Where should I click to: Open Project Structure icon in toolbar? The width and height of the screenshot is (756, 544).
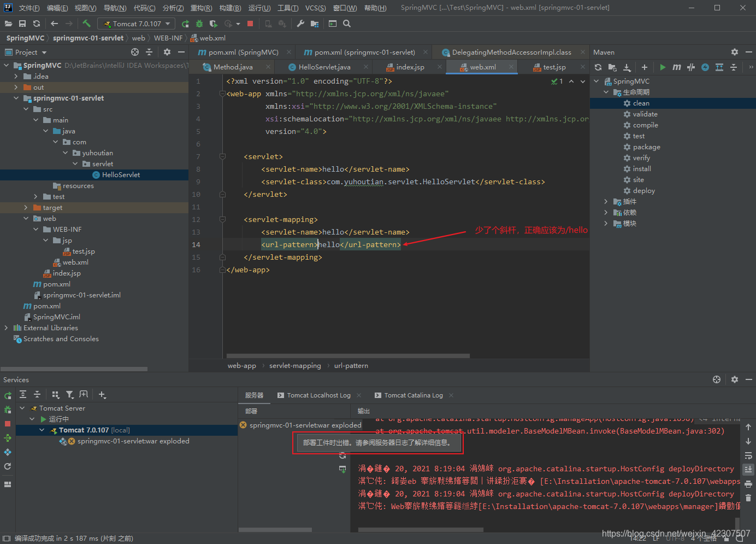[x=315, y=24]
